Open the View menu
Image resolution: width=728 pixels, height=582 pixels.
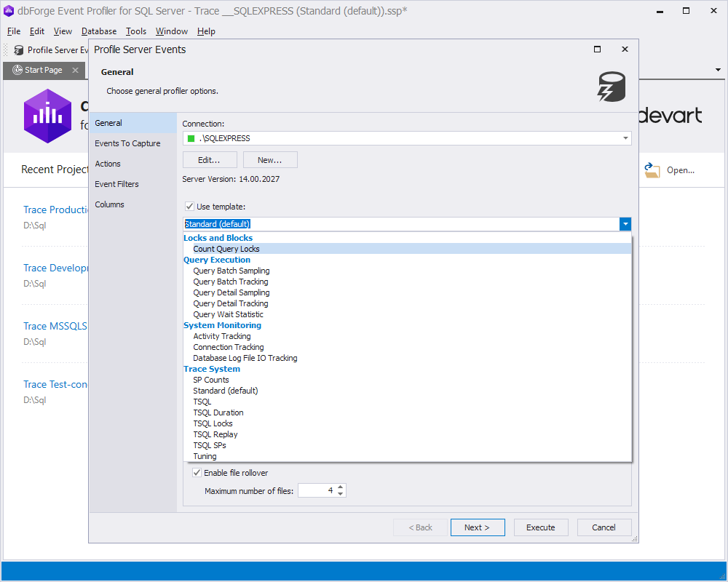click(x=63, y=31)
